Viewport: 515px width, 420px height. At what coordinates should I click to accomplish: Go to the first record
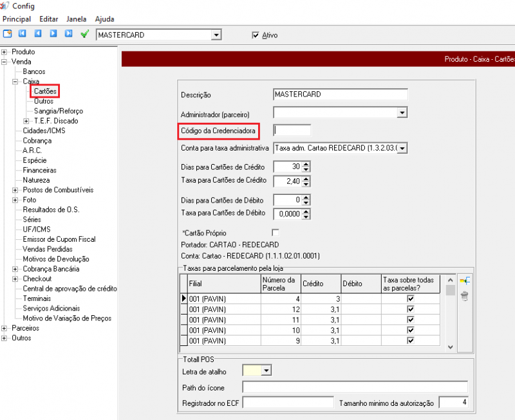tap(23, 35)
